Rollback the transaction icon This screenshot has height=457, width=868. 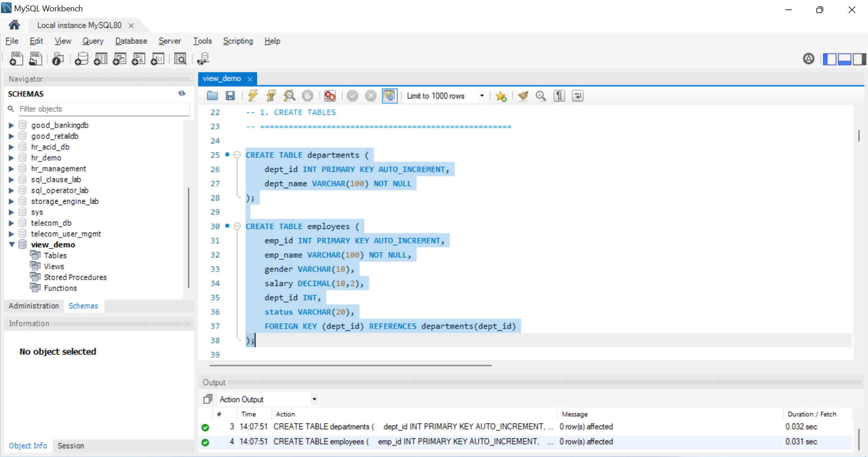371,96
